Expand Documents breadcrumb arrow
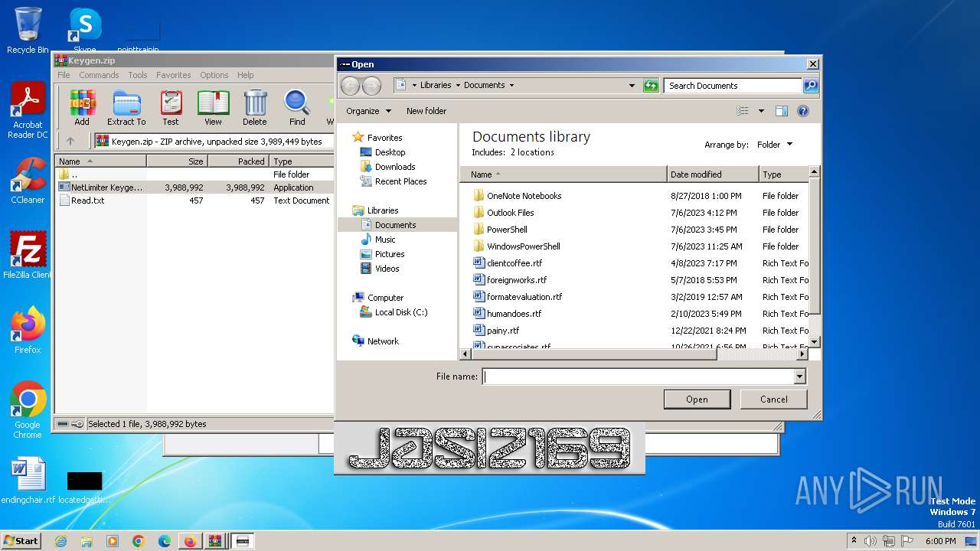Screen dimensions: 980x551 coord(511,86)
